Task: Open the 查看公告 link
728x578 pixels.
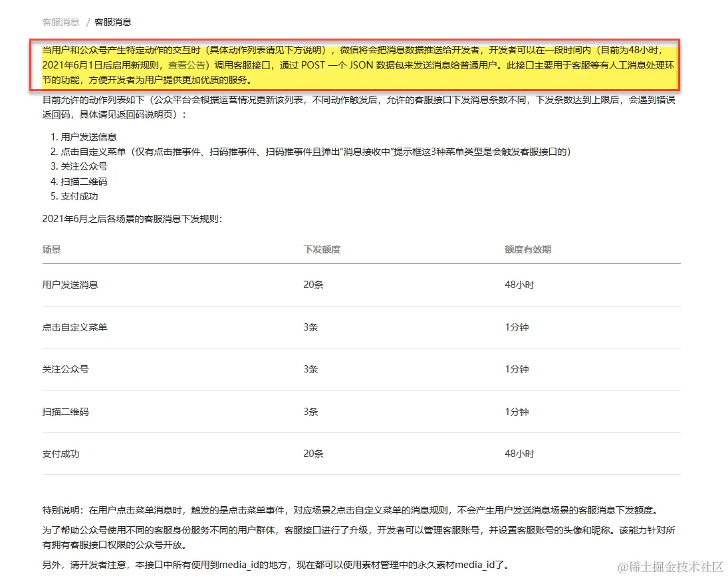Action: click(186, 65)
